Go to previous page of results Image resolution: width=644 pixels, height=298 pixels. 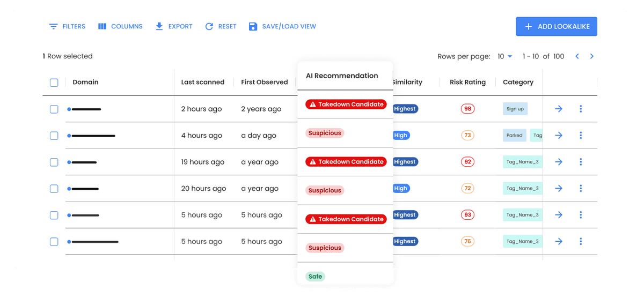pyautogui.click(x=577, y=56)
